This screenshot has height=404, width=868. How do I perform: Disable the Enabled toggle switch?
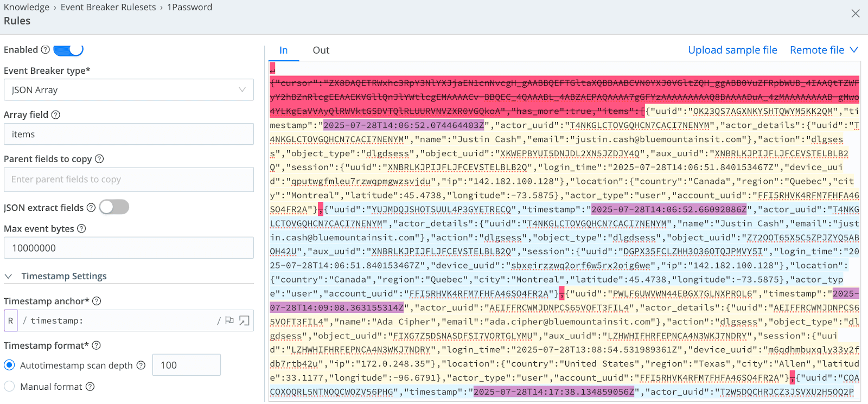point(68,50)
